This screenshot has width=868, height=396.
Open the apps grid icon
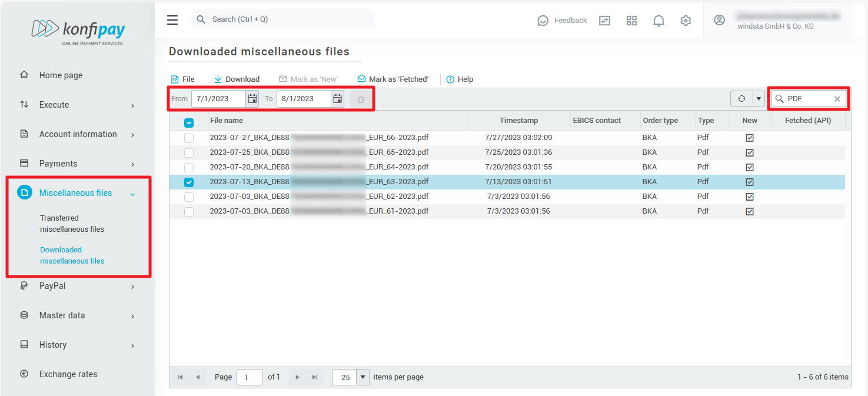pos(631,21)
